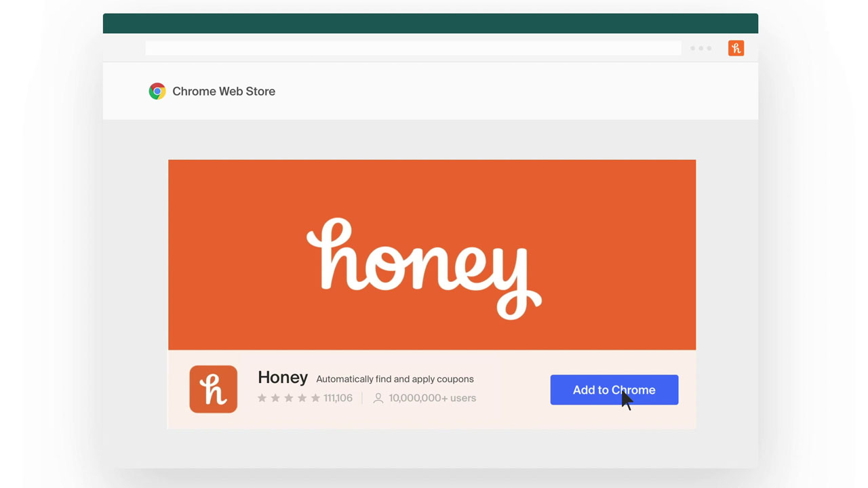This screenshot has height=488, width=868.
Task: Open the three-dot browser menu
Action: coord(701,48)
